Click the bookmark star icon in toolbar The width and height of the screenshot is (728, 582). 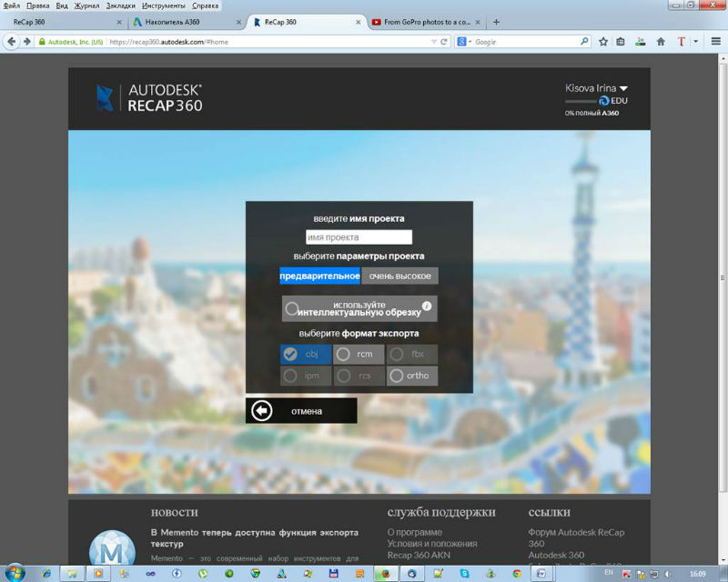click(x=603, y=41)
